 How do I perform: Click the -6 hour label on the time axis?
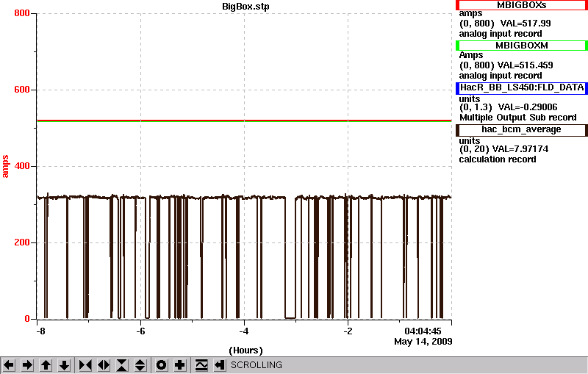(140, 331)
